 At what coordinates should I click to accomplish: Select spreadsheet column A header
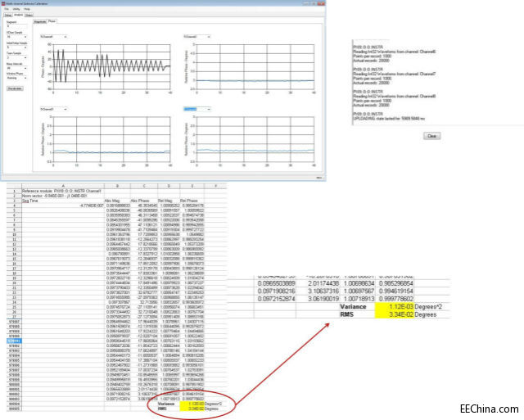[63, 186]
